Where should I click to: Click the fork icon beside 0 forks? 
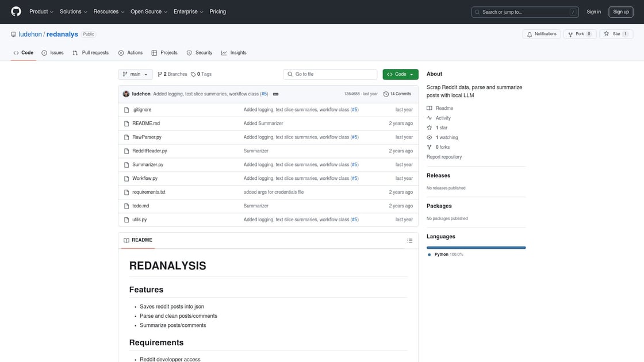[429, 147]
